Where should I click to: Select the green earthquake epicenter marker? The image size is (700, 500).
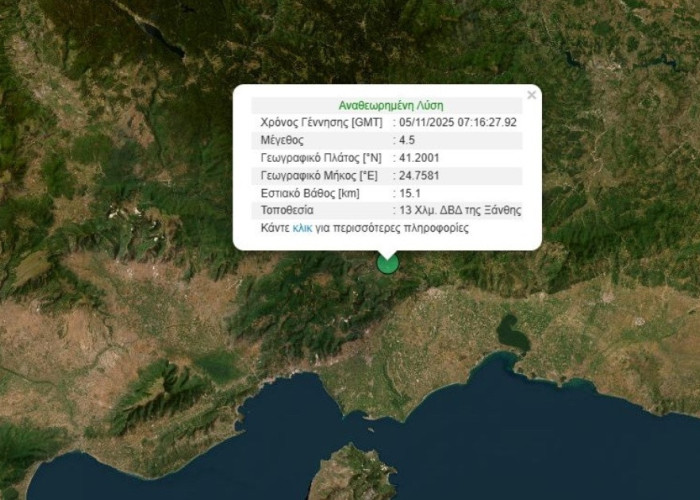[388, 263]
